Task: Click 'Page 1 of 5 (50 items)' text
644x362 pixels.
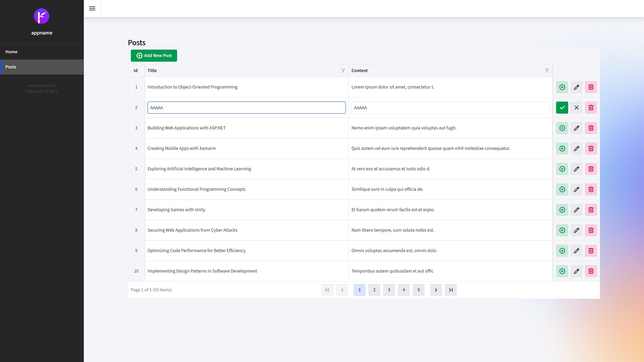Action: [151, 290]
